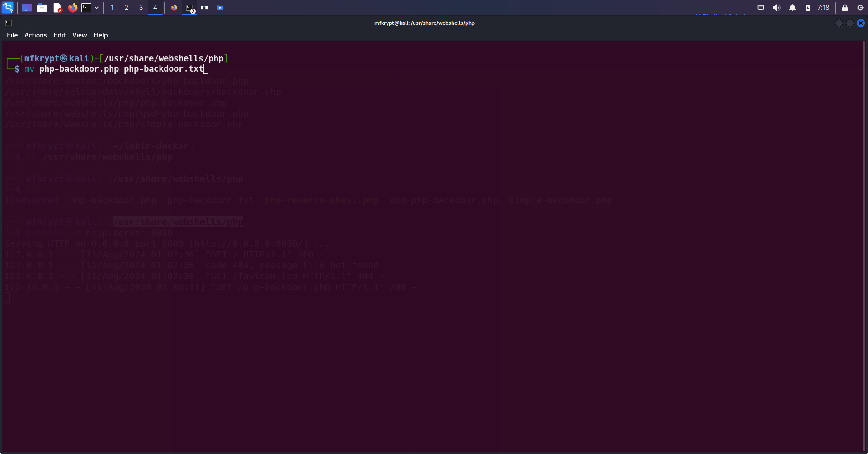
Task: Click the 7:18 panel clock
Action: [823, 8]
